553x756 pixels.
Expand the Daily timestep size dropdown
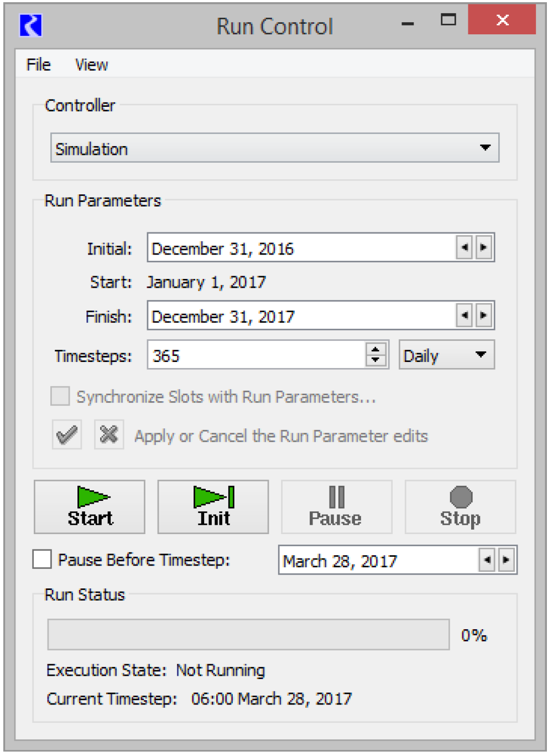446,355
